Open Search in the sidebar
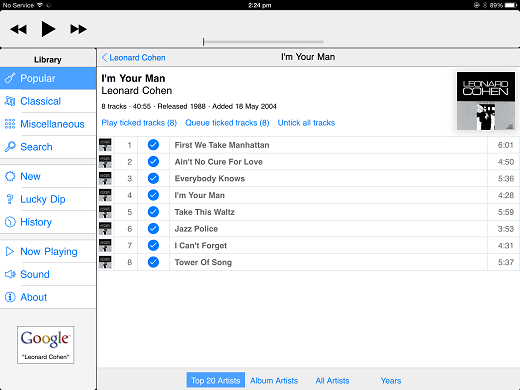 pos(48,147)
